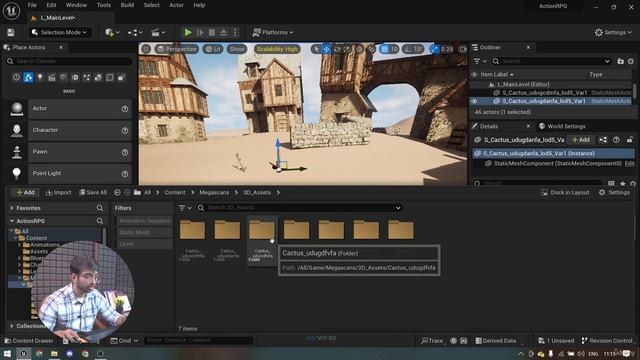Open the Lit view mode dropdown

tap(213, 49)
